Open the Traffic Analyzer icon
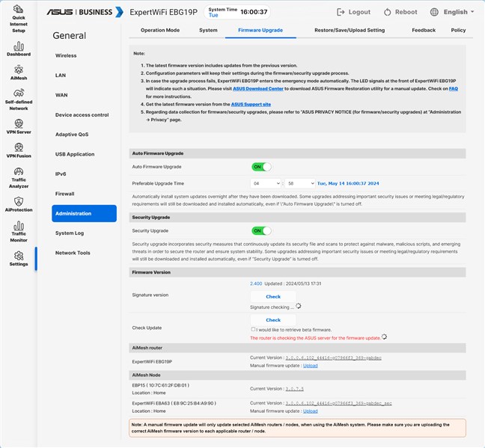 [19, 171]
